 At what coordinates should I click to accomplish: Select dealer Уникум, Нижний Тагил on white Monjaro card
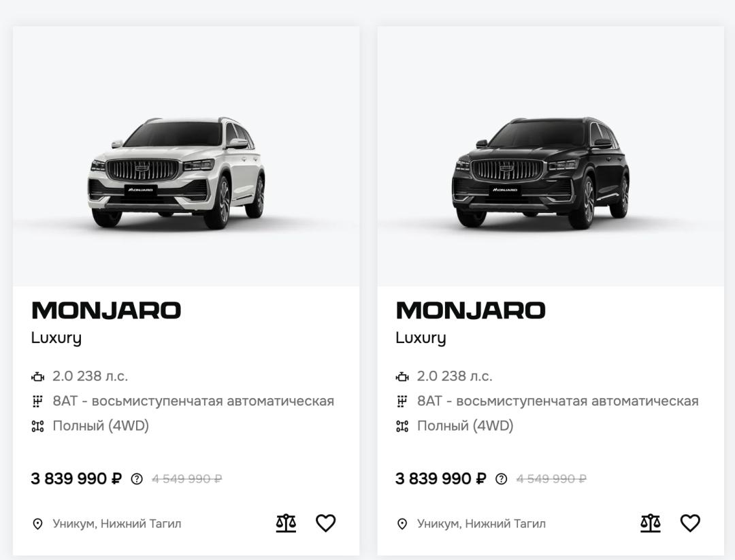pos(117,524)
